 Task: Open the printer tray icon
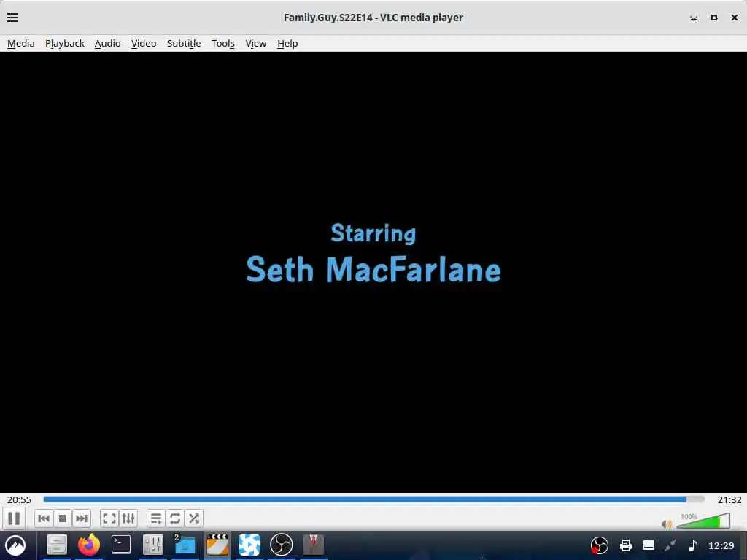[x=626, y=545]
